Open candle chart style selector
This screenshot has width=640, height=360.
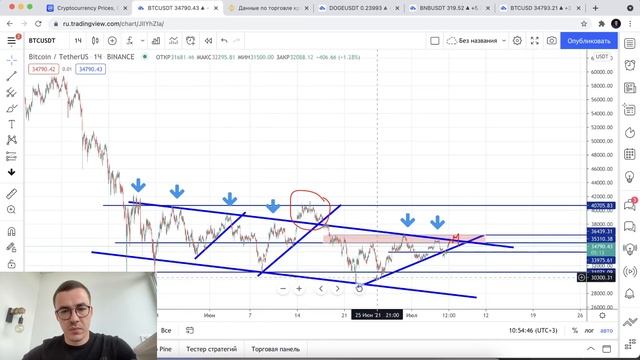click(95, 40)
